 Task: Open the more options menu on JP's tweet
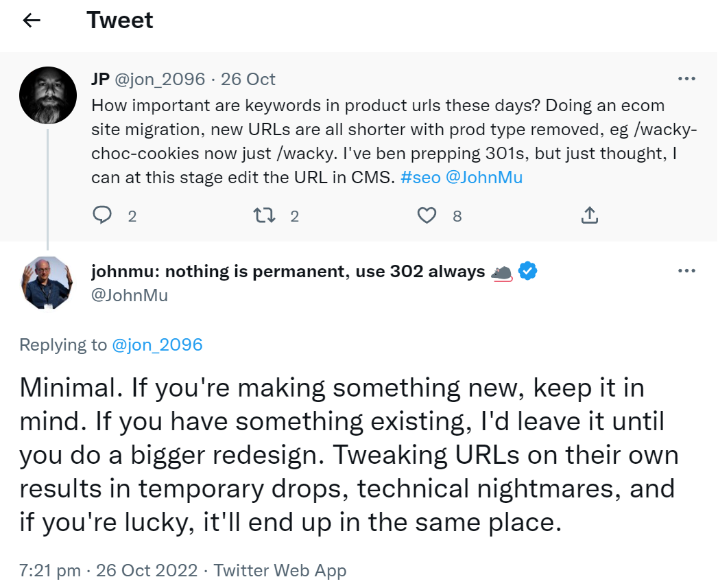686,79
